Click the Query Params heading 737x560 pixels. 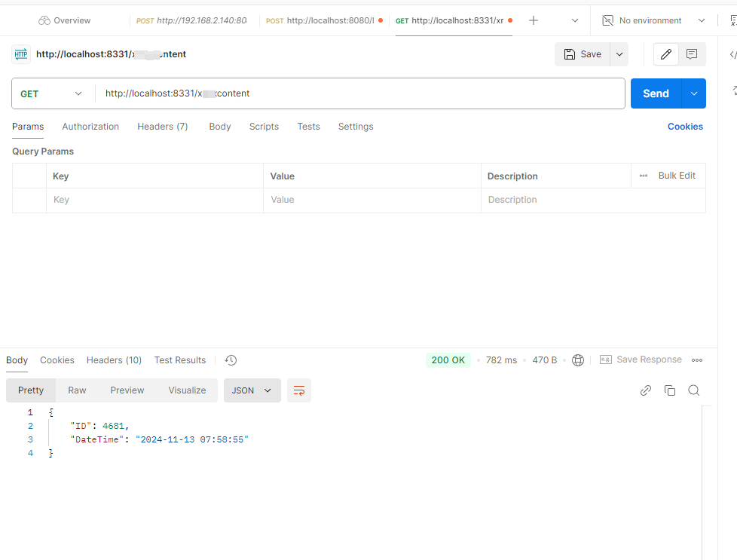tap(43, 151)
